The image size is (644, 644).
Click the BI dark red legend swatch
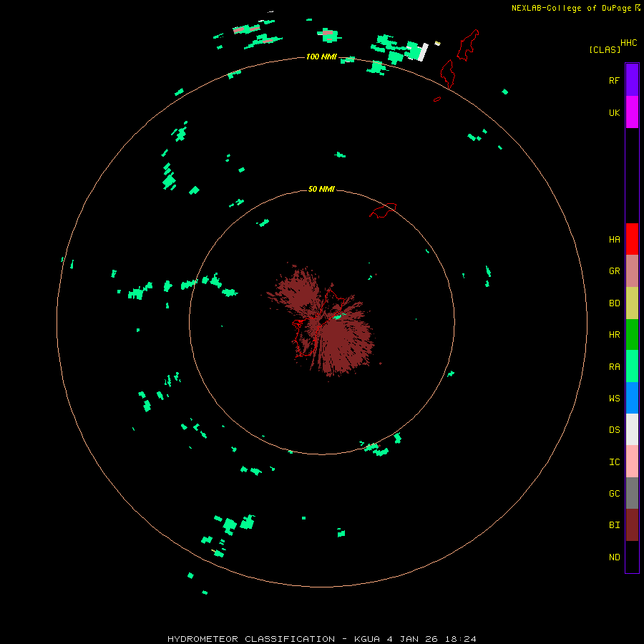point(632,525)
